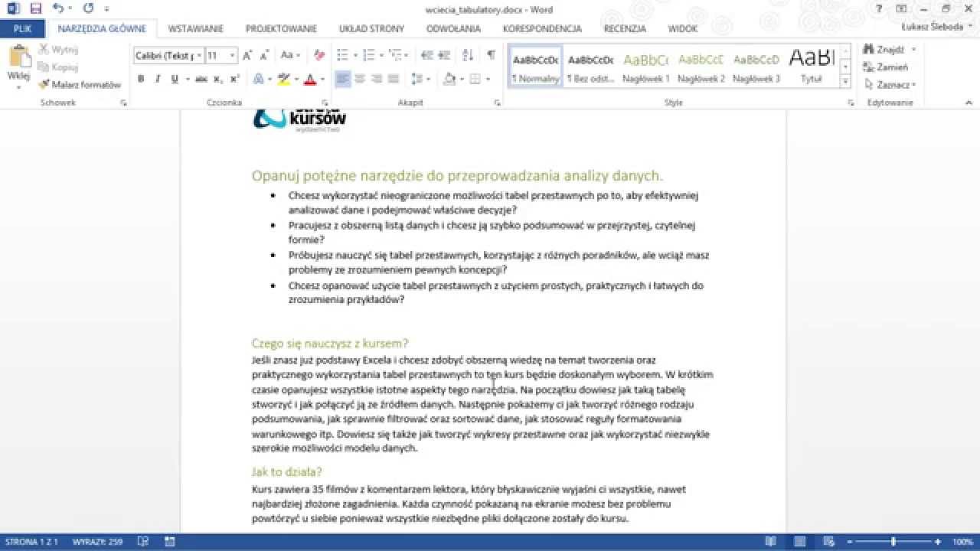Undo last action in quick access toolbar
Screen dimensions: 980x551
pyautogui.click(x=58, y=8)
